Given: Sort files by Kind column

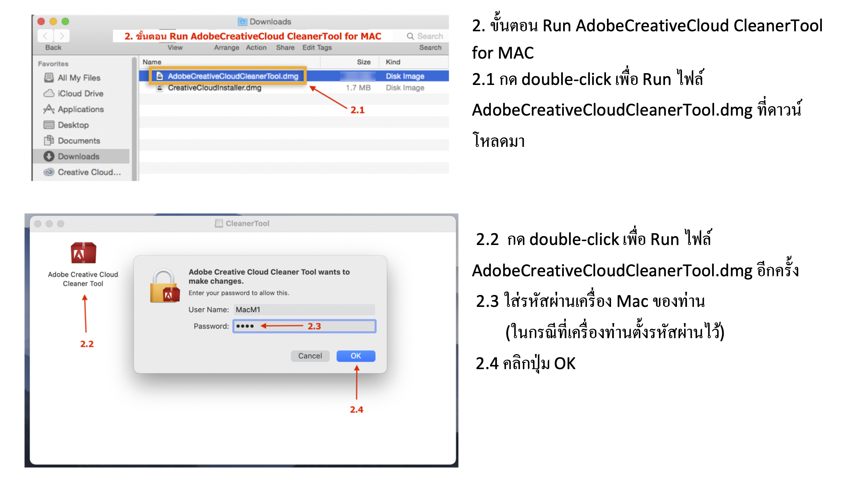Looking at the screenshot, I should (x=393, y=62).
